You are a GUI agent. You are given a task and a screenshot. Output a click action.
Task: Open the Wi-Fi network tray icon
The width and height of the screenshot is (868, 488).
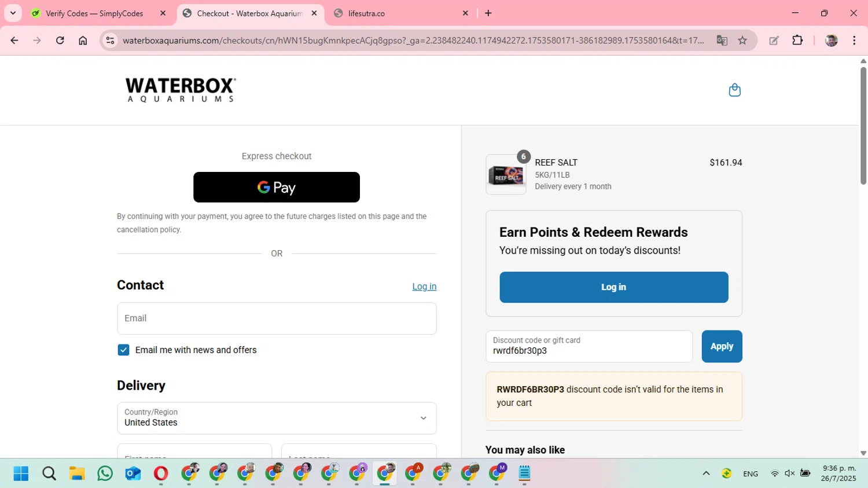[x=774, y=474]
